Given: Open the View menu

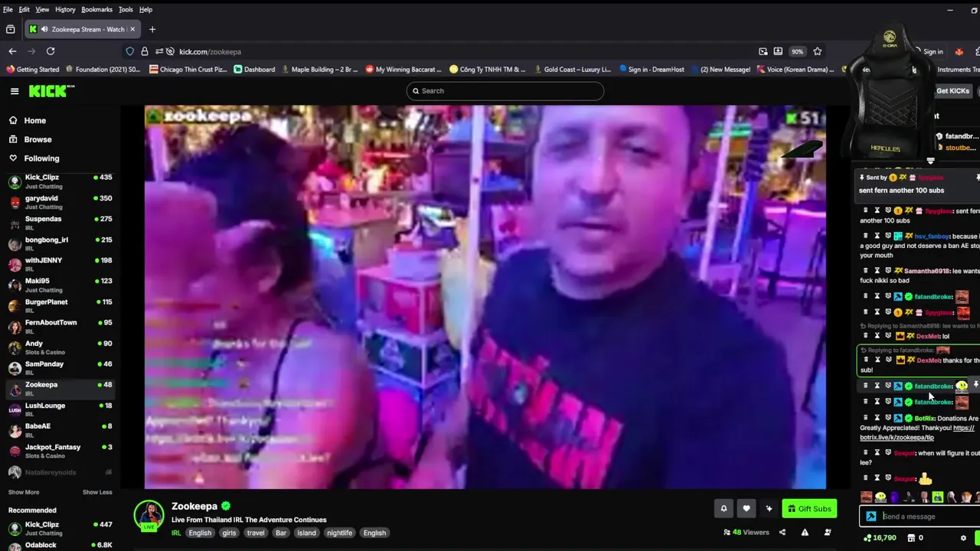Looking at the screenshot, I should (x=42, y=9).
